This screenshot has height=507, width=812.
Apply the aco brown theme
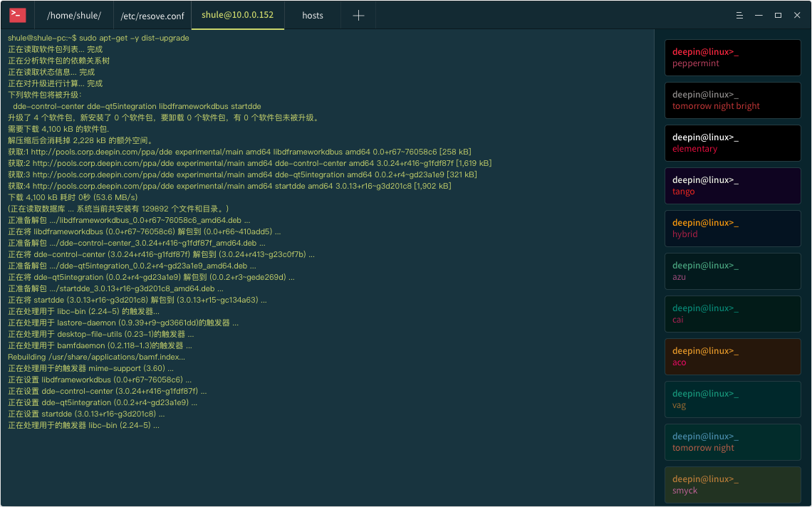coord(733,357)
